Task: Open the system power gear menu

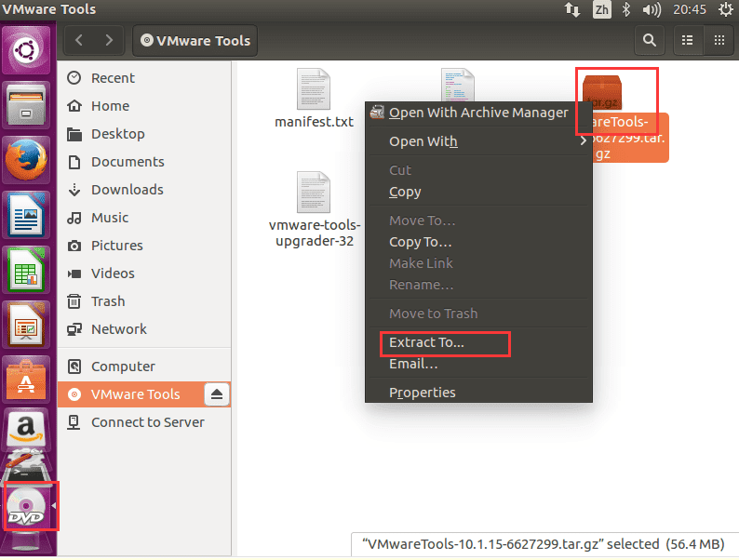Action: coord(726,9)
